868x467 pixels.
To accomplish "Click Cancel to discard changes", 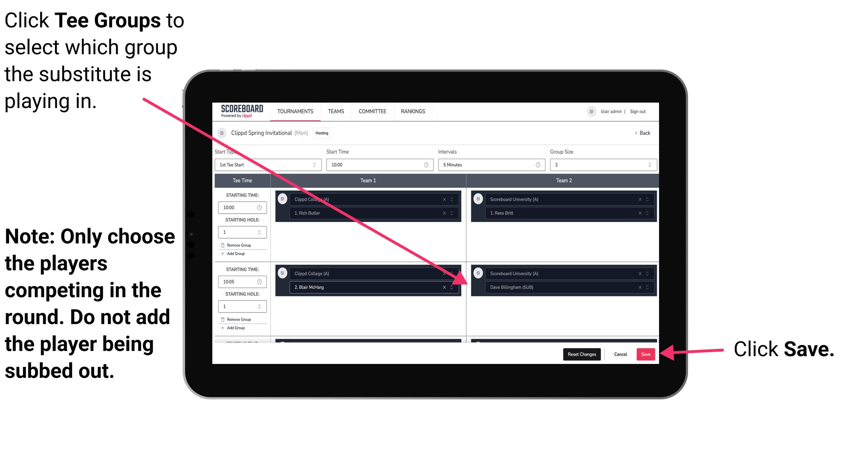I will pos(620,354).
